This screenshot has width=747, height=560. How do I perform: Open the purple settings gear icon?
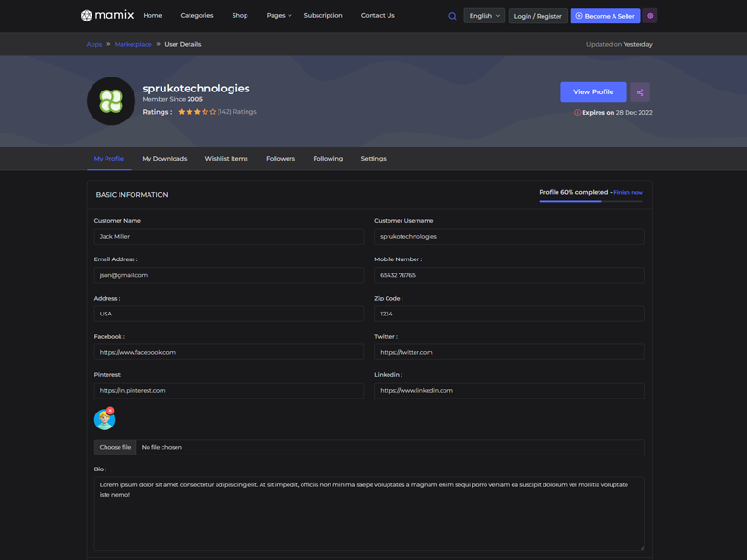tap(650, 16)
